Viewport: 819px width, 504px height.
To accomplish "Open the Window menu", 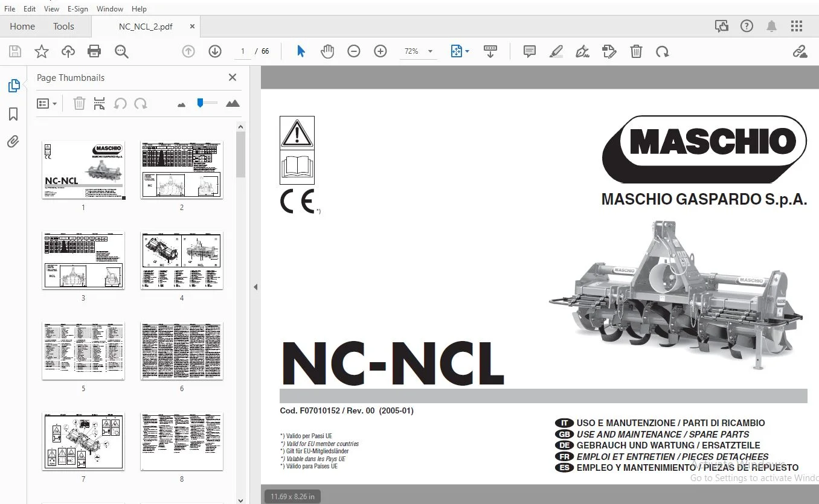I will coord(110,9).
